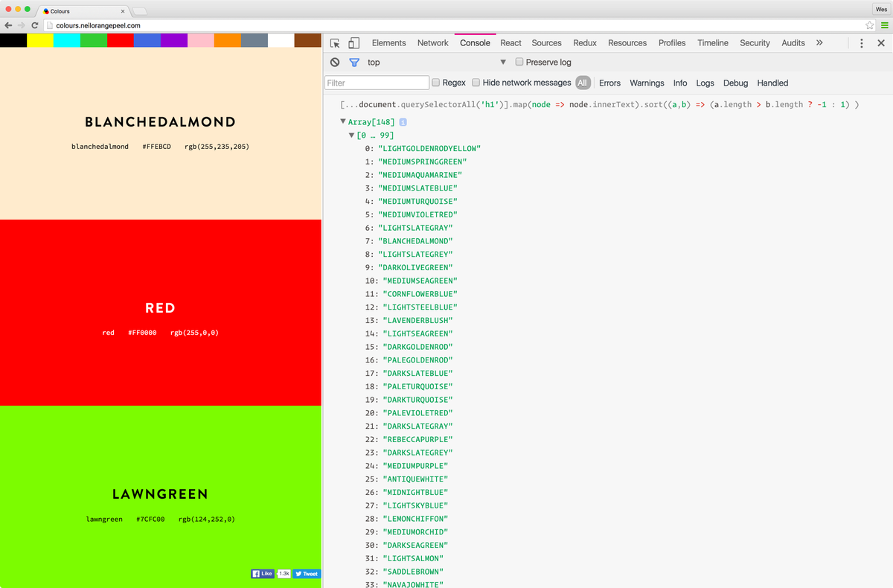Image resolution: width=893 pixels, height=588 pixels.
Task: Toggle the device toolbar icon
Action: pyautogui.click(x=354, y=43)
